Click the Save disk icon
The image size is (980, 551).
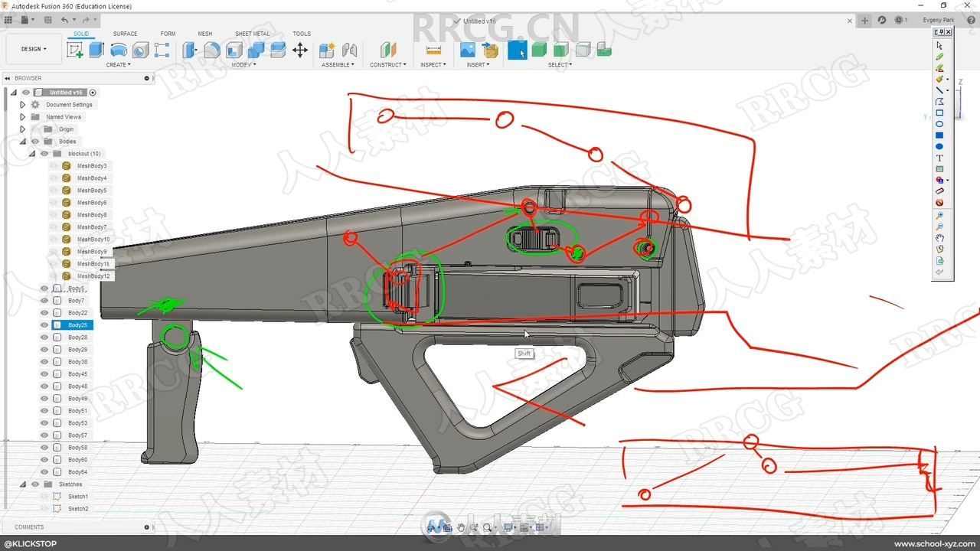[48, 20]
